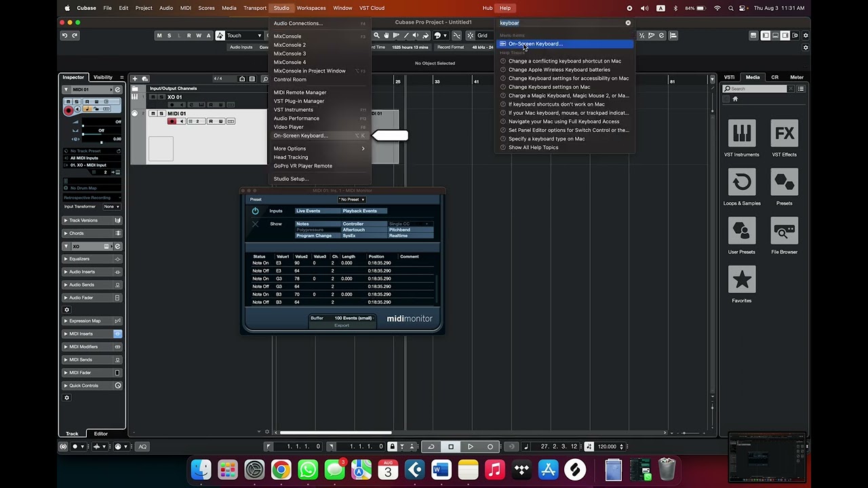Click the tempo value 120.000

[607, 447]
